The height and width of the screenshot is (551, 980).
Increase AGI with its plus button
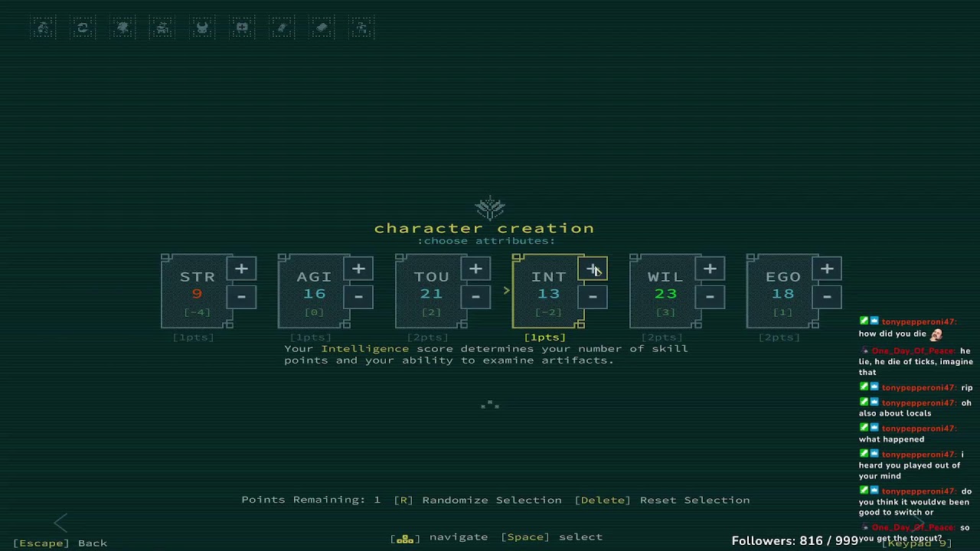coord(358,269)
